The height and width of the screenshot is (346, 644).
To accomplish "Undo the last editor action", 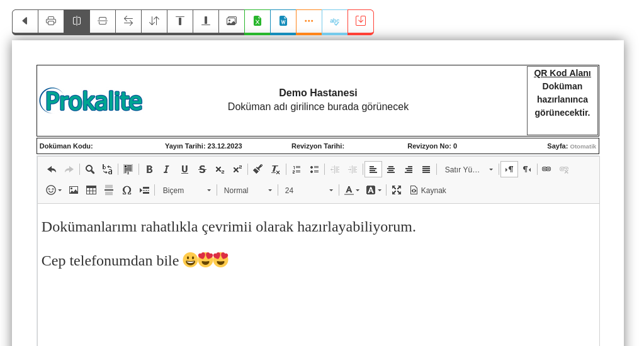I will pyautogui.click(x=52, y=169).
